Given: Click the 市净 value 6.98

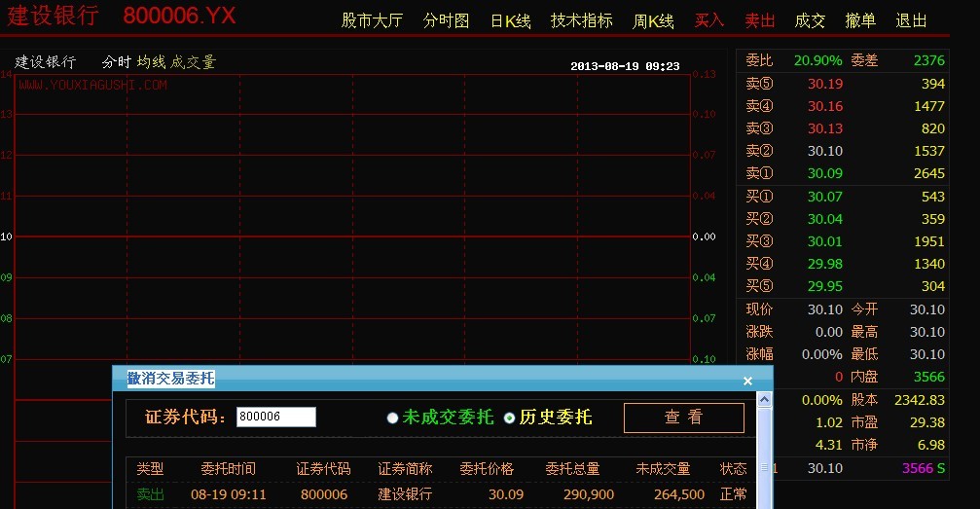Looking at the screenshot, I should click(931, 445).
